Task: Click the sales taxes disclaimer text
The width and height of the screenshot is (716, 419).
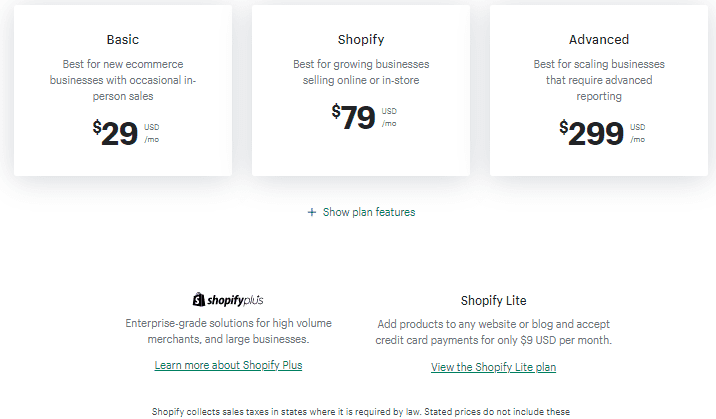Action: coord(361,412)
